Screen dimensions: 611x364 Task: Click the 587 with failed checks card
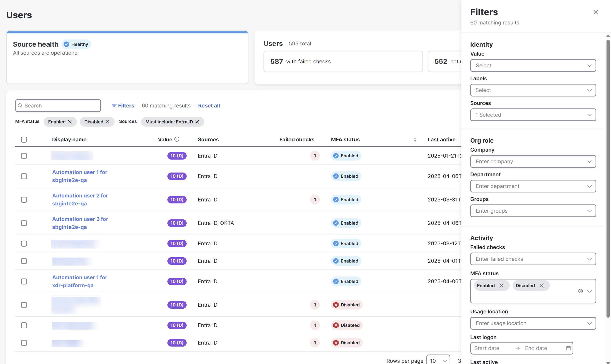coord(343,61)
